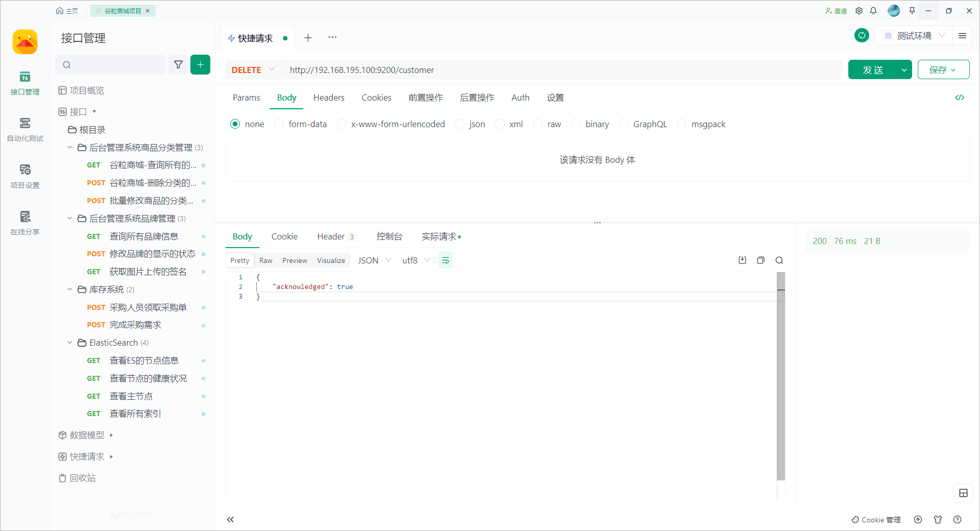Open notifications bell icon
Image resolution: width=980 pixels, height=531 pixels.
coord(873,11)
